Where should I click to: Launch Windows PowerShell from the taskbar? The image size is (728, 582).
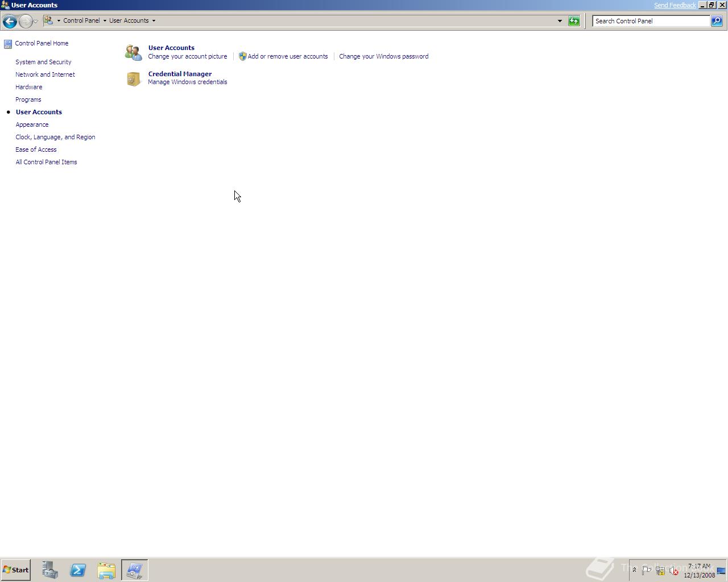tap(78, 570)
